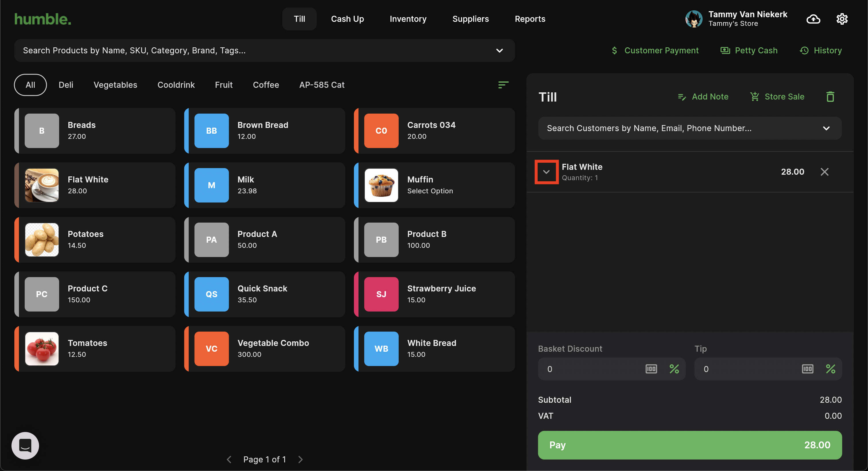Open the settings gear icon
Viewport: 868px width, 471px height.
[842, 19]
